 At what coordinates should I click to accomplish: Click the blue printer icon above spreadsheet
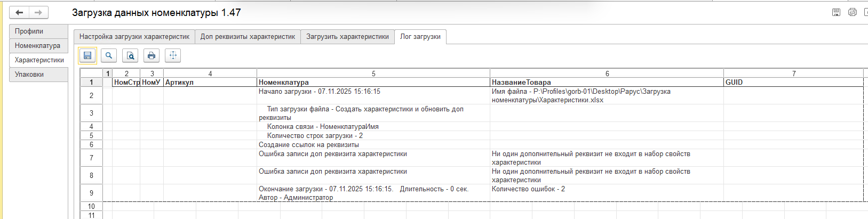pos(152,55)
